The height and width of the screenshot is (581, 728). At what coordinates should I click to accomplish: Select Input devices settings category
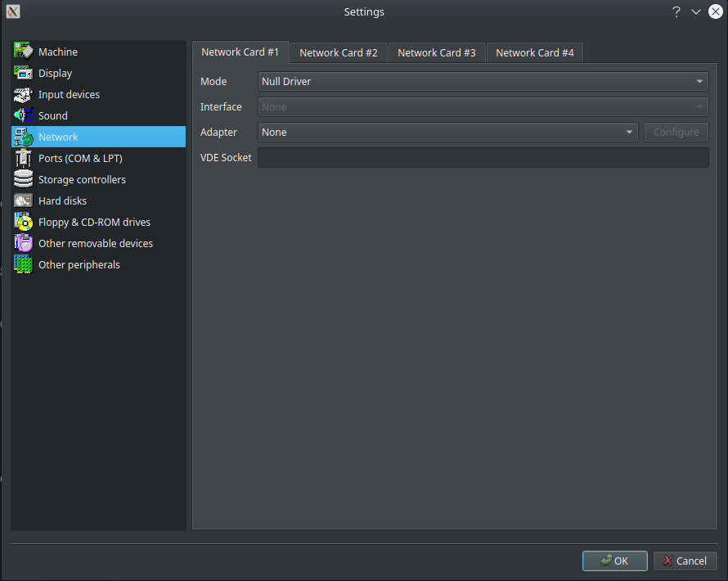pyautogui.click(x=98, y=94)
